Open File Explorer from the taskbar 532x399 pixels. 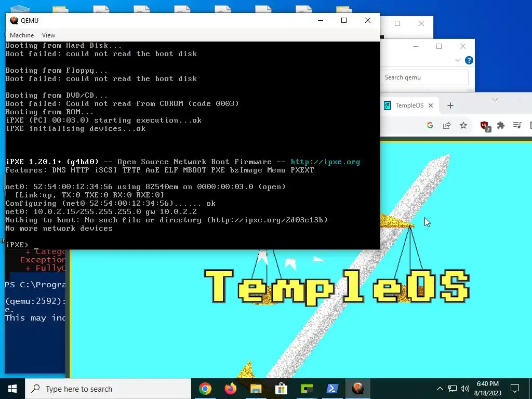point(256,389)
